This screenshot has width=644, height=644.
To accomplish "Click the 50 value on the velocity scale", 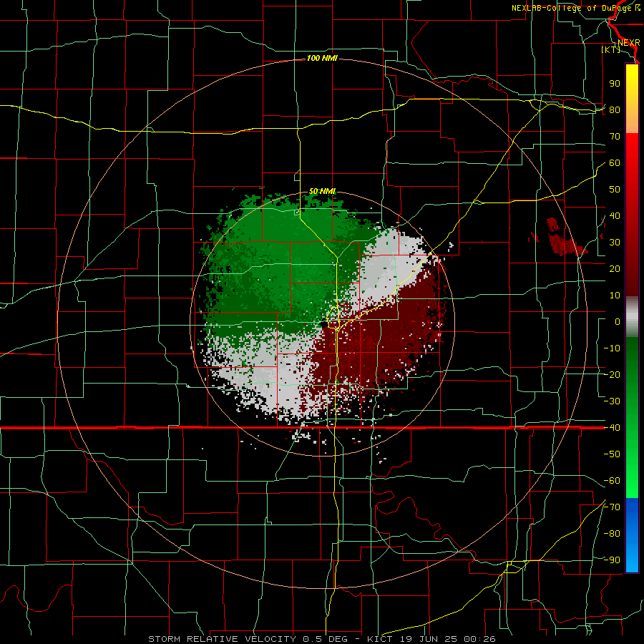I will tap(615, 190).
